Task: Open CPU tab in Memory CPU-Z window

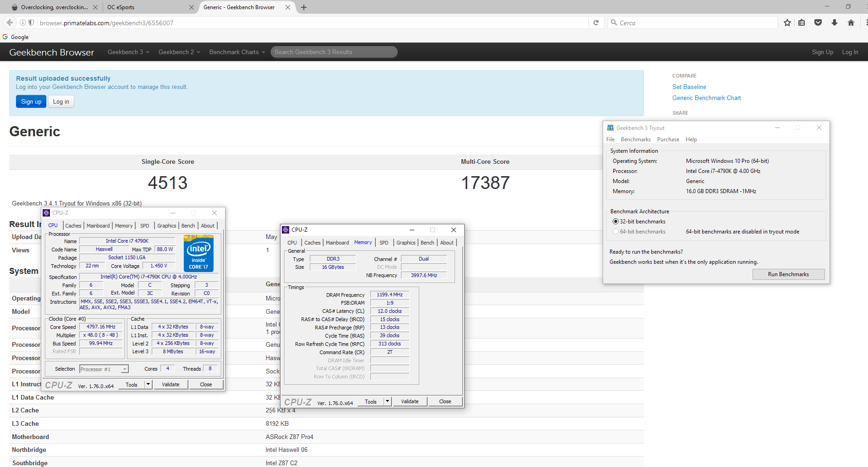Action: 292,243
